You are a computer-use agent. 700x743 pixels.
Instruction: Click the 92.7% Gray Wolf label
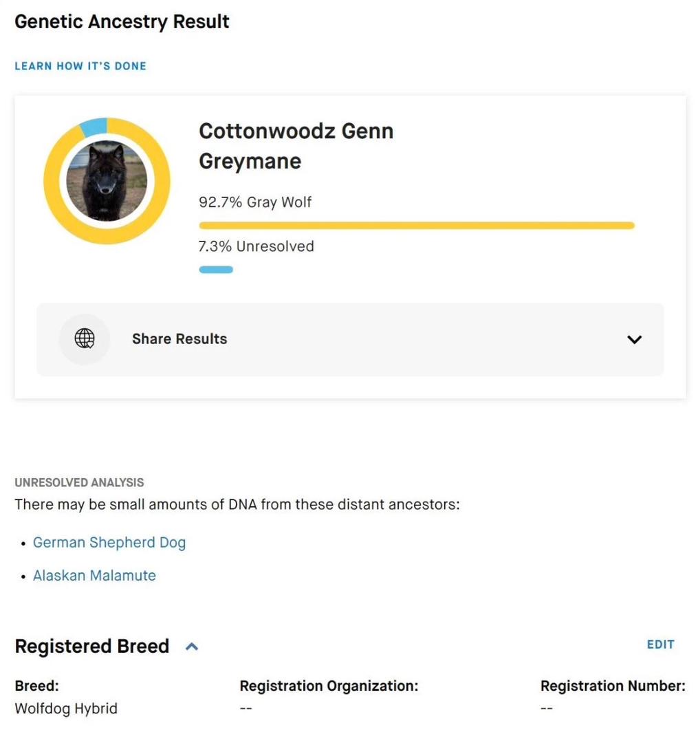[x=254, y=202]
